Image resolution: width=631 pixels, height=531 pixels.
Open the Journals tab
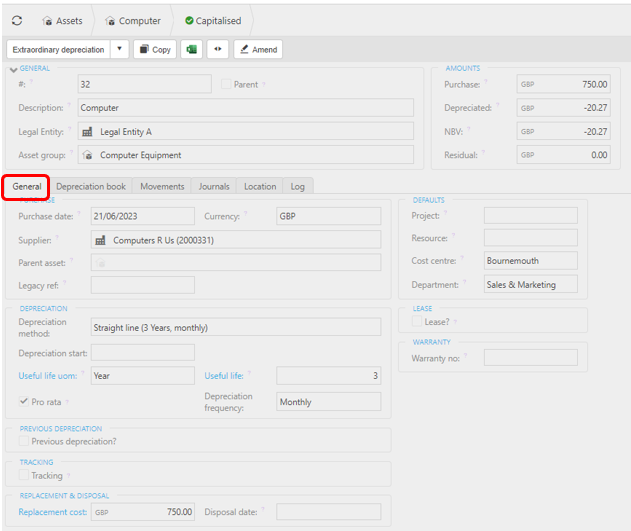(214, 187)
